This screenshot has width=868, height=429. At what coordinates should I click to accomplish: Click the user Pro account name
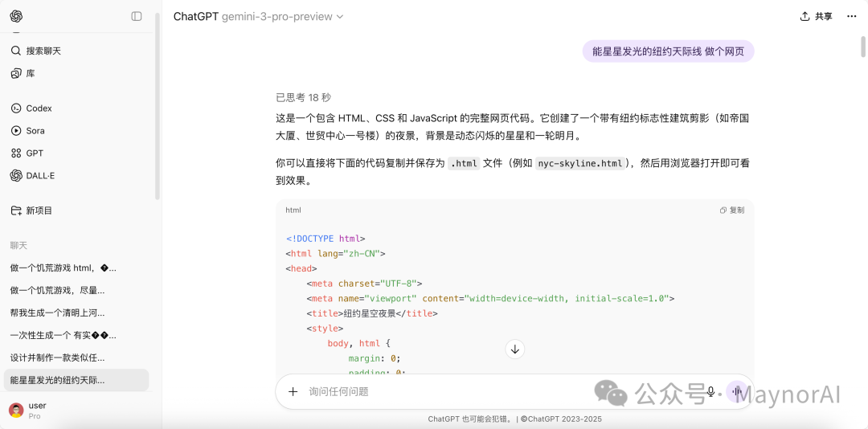click(x=37, y=411)
